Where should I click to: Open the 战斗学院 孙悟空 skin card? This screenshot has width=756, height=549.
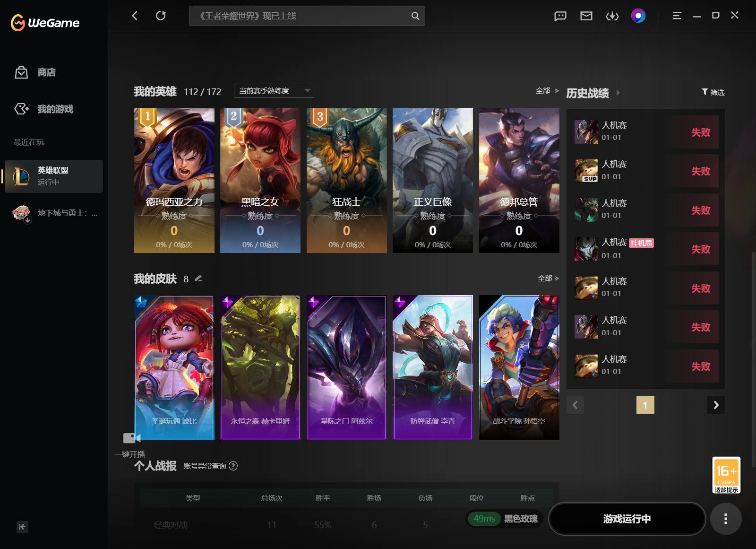[x=519, y=367]
